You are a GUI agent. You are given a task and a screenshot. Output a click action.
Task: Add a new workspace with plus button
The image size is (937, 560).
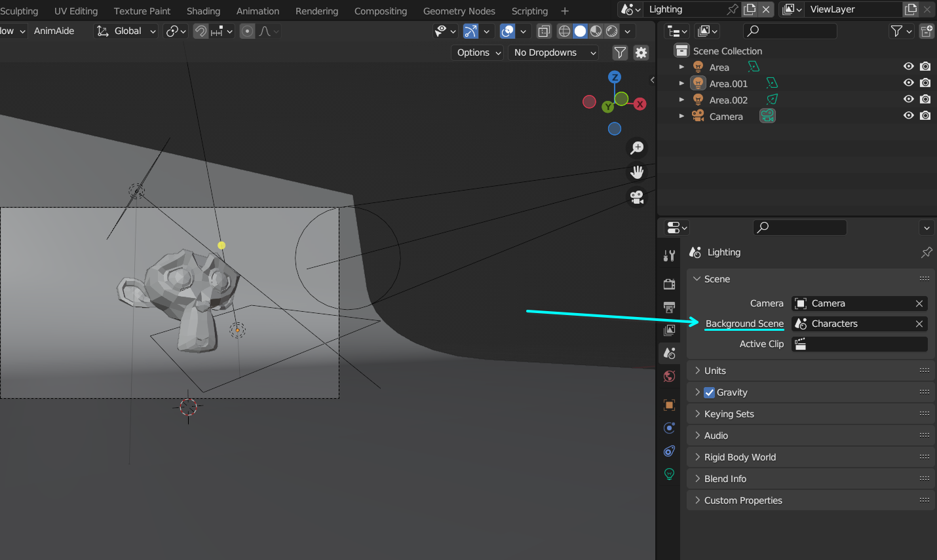pyautogui.click(x=565, y=11)
